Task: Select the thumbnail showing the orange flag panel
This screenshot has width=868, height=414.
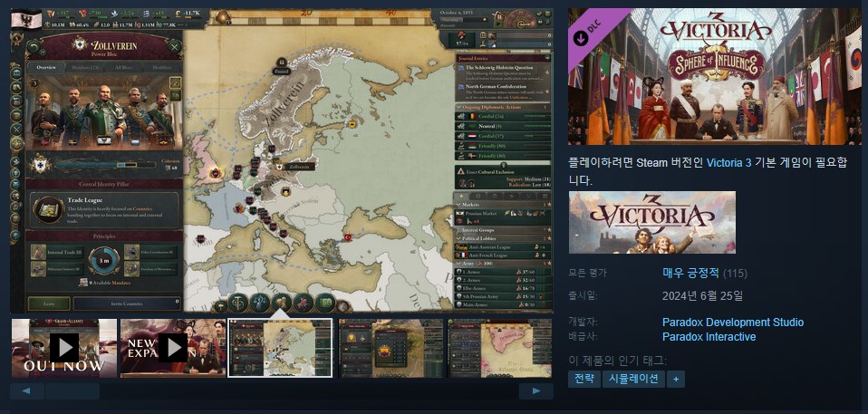Action: 391,348
